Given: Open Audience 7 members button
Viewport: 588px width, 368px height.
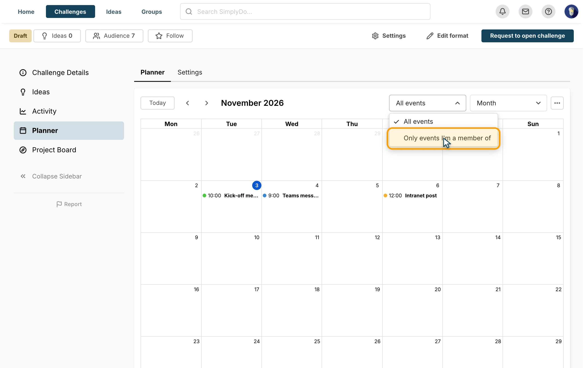Looking at the screenshot, I should coord(114,36).
